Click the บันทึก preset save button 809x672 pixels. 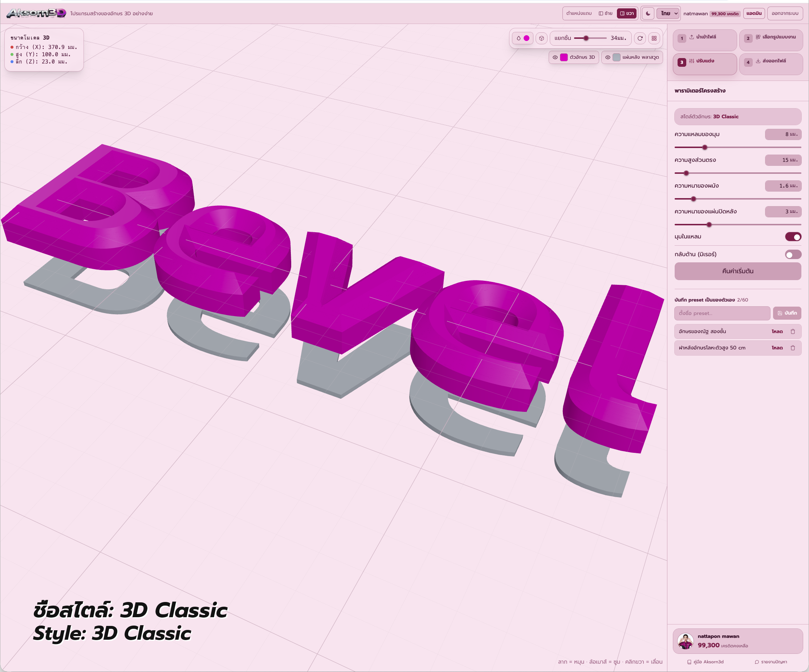787,313
